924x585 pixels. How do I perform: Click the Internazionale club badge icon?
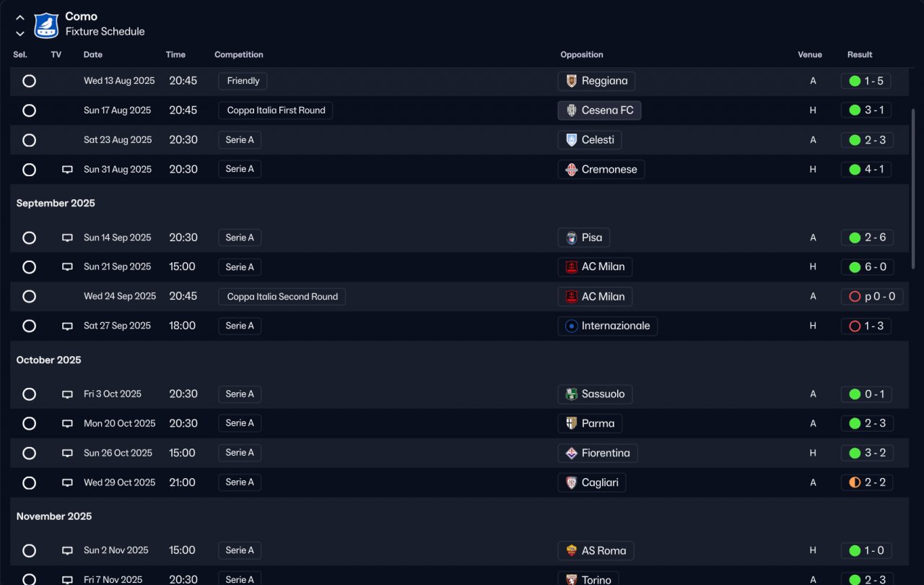[572, 326]
